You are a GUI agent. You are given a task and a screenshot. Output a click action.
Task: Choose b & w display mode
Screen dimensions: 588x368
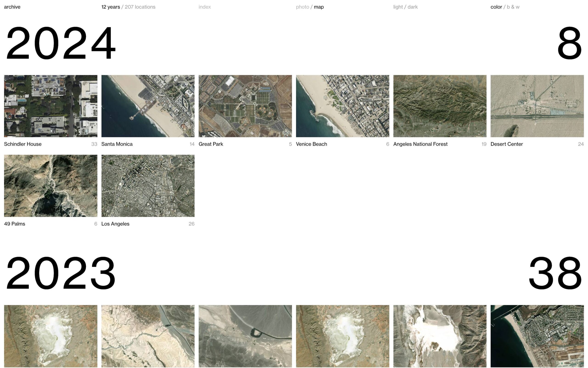pos(513,7)
